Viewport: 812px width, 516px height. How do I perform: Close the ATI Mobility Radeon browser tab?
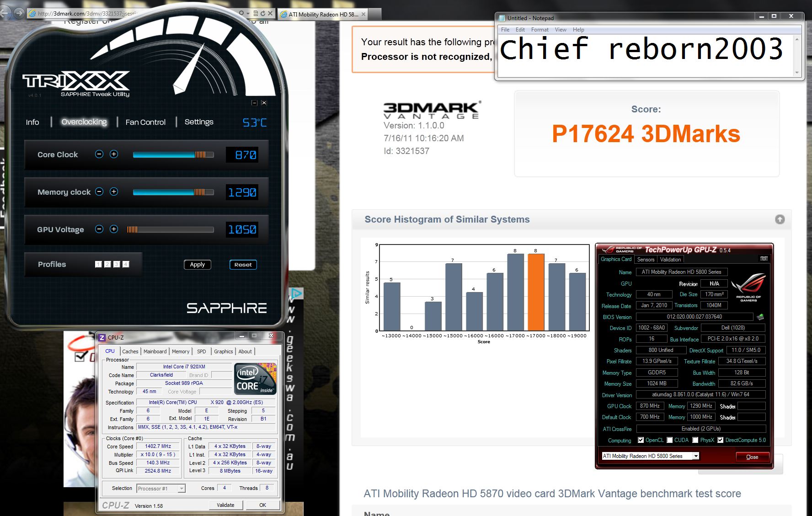click(x=363, y=14)
